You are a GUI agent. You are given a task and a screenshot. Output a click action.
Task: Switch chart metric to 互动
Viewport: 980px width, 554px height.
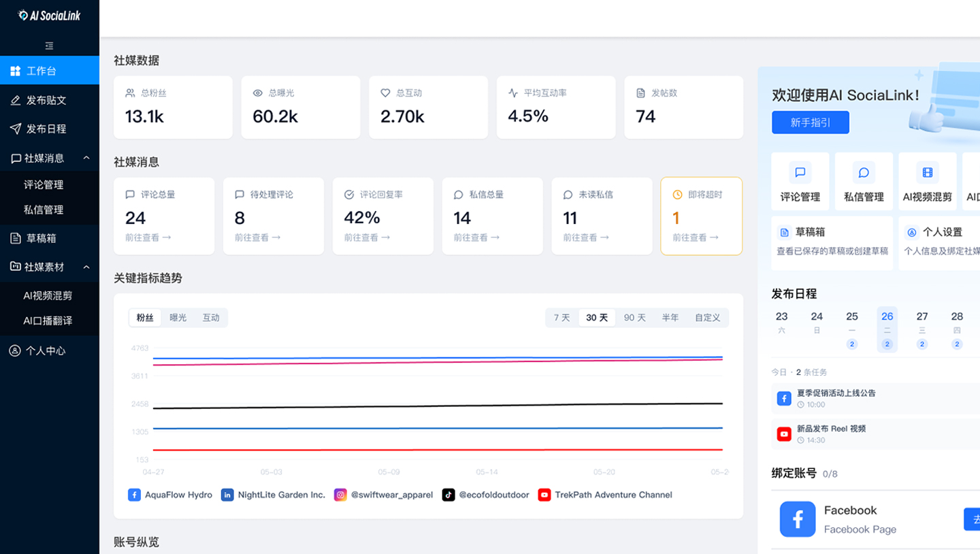click(211, 318)
